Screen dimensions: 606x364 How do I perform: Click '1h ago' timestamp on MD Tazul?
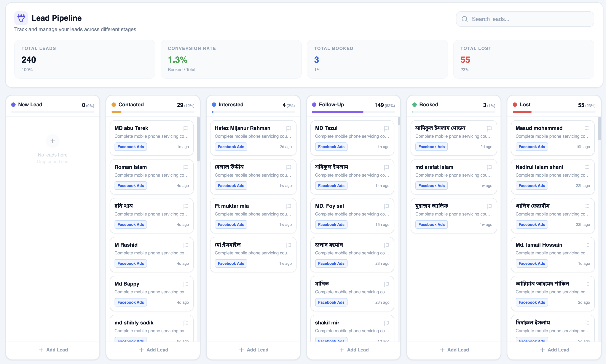[x=384, y=147]
